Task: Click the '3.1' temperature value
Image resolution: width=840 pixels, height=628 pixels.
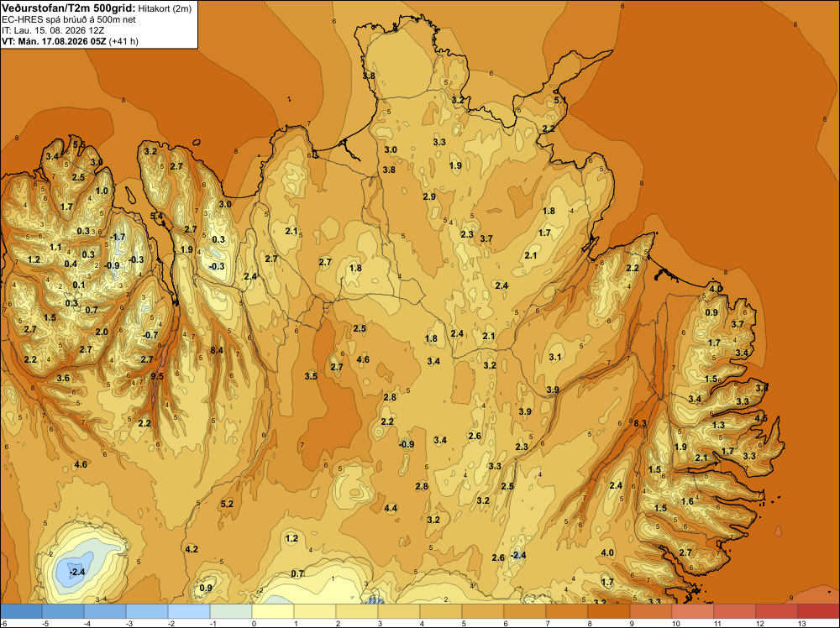Action: tap(555, 357)
